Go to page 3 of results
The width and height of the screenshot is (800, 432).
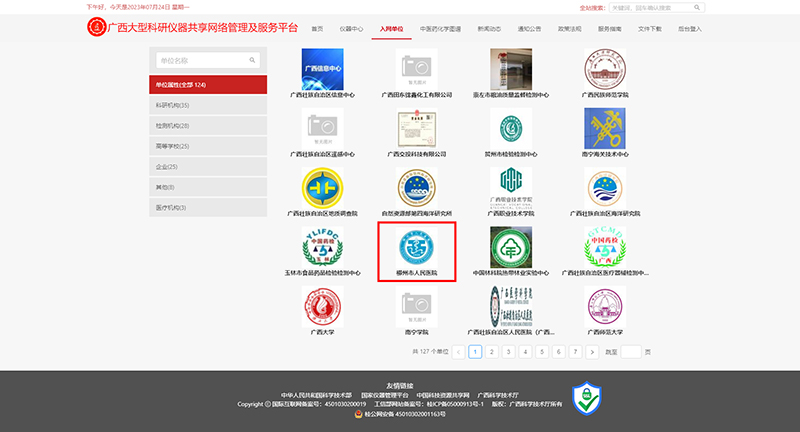tap(509, 352)
